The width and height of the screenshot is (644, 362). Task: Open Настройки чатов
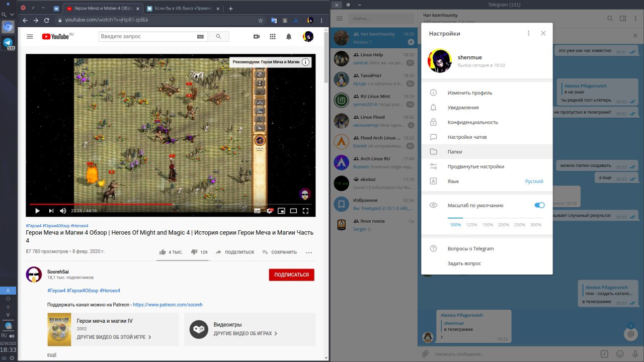click(487, 137)
